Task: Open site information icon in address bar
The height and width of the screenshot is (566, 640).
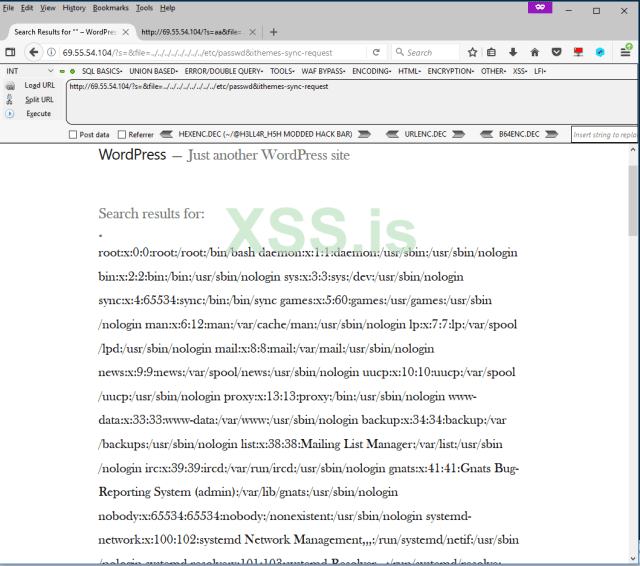Action: [x=51, y=52]
